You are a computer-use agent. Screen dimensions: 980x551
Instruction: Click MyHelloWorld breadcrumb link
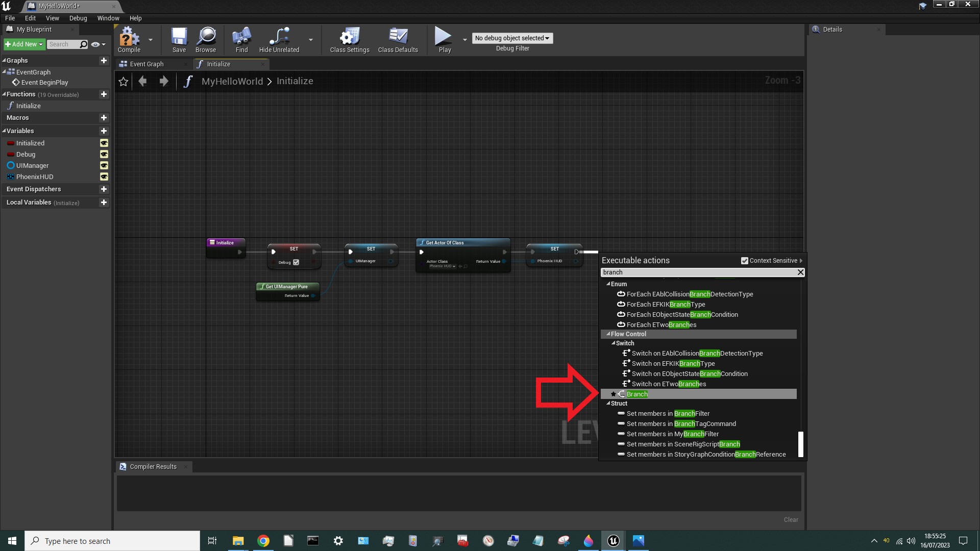coord(232,81)
